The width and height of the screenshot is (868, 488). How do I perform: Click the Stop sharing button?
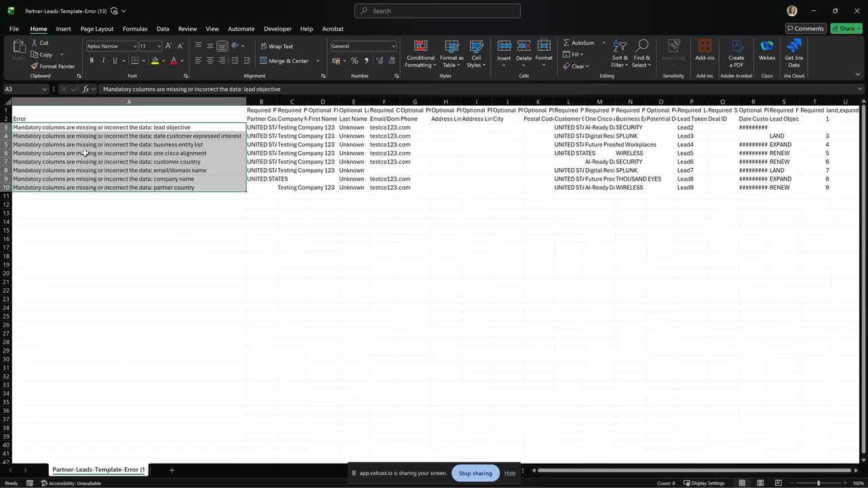475,473
